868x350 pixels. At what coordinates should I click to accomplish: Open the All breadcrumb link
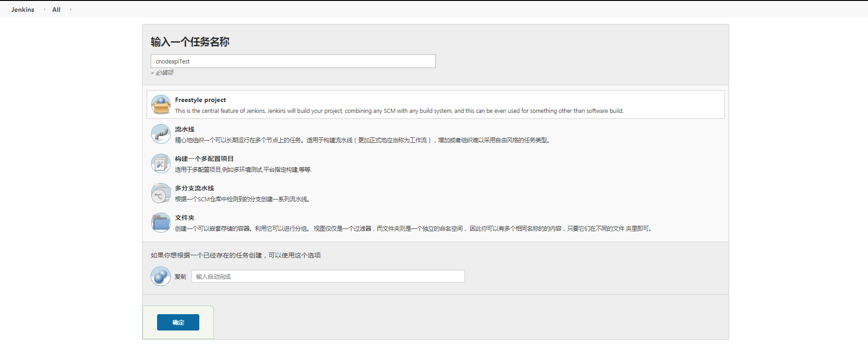[x=56, y=10]
